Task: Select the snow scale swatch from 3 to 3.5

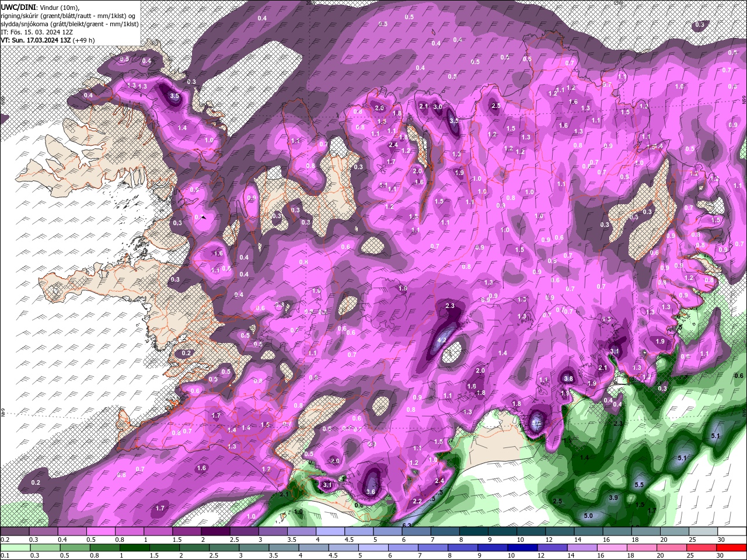Action: coord(273,531)
